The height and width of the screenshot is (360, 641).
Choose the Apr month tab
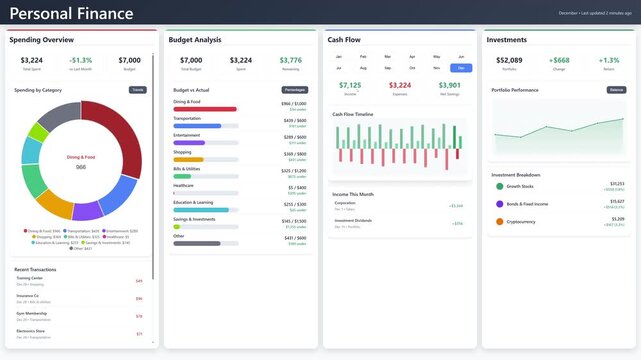tap(412, 57)
